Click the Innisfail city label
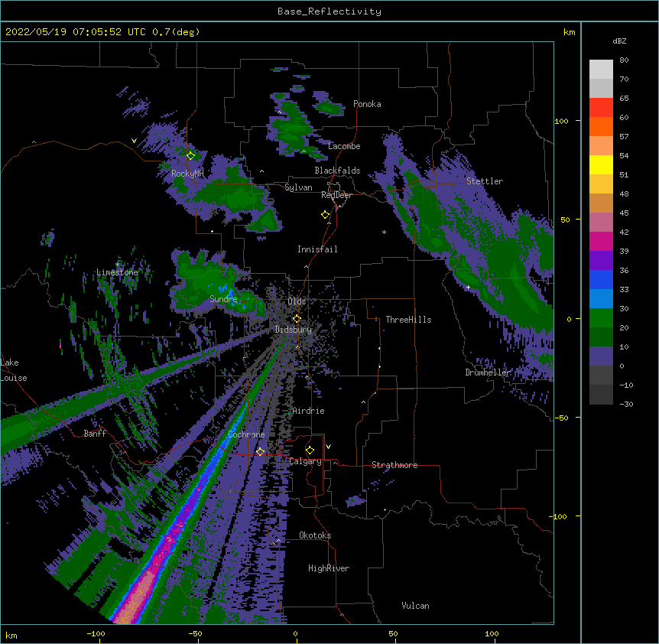This screenshot has height=644, width=659. click(317, 249)
